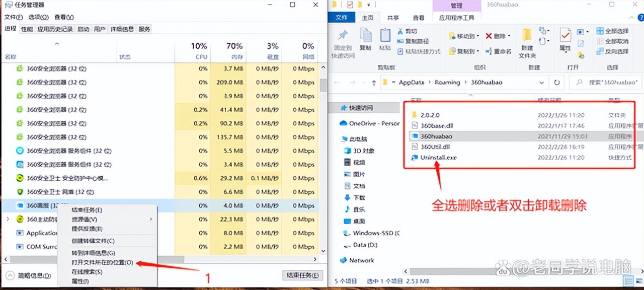
Task: Switch to the 详细信息 tab
Action: point(122,29)
